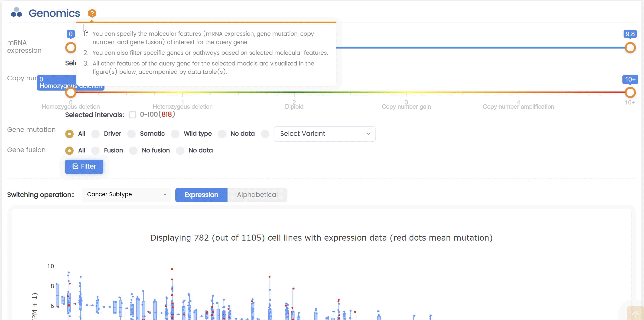644x320 pixels.
Task: Click the copy number 10+ slider handle
Action: pos(630,92)
